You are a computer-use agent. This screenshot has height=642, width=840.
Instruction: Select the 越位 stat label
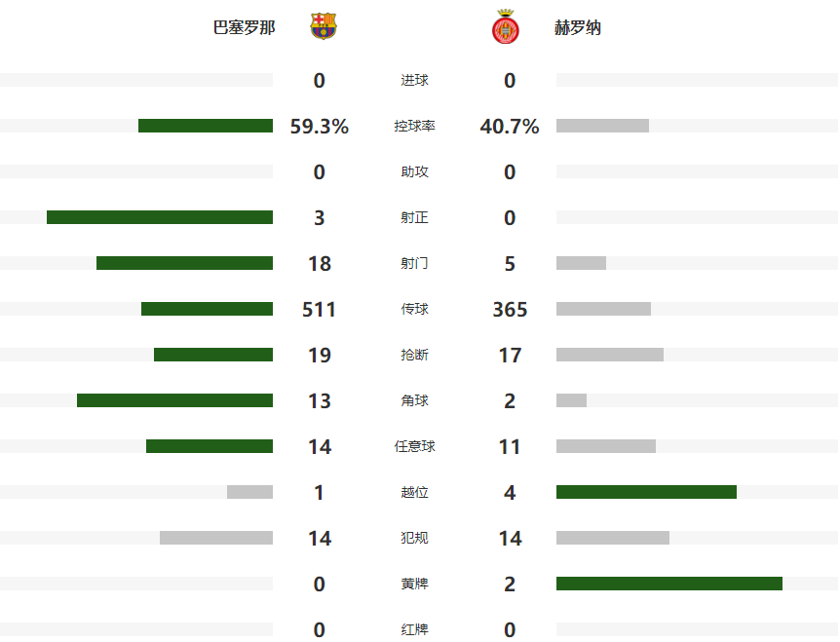point(415,492)
